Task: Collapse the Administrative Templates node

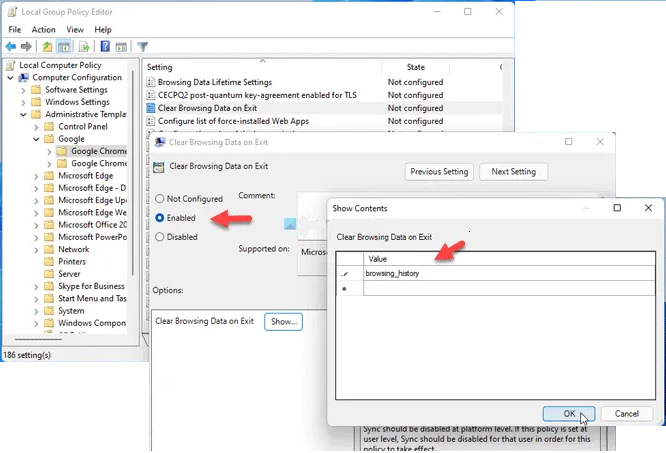Action: tap(23, 115)
